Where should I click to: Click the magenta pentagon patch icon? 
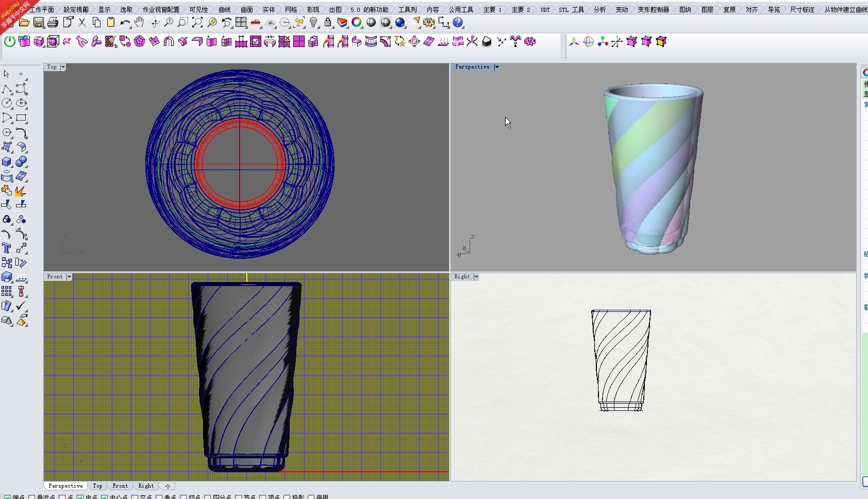coord(139,42)
